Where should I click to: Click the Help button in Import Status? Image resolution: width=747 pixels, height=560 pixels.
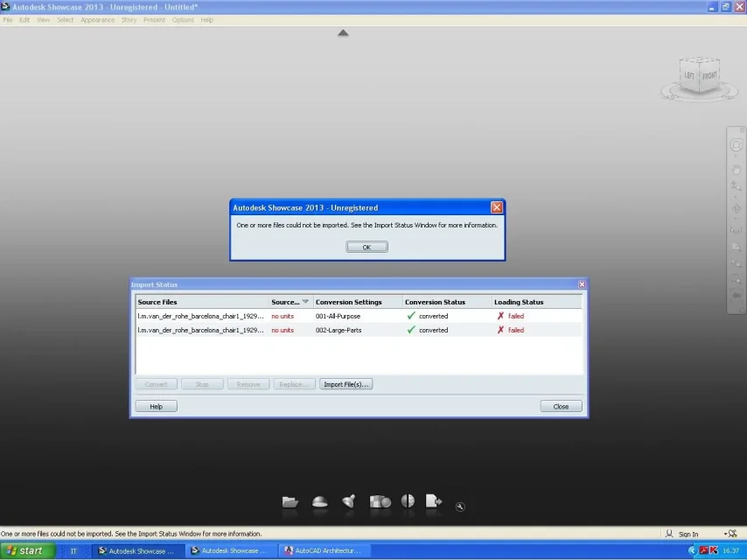pyautogui.click(x=157, y=407)
